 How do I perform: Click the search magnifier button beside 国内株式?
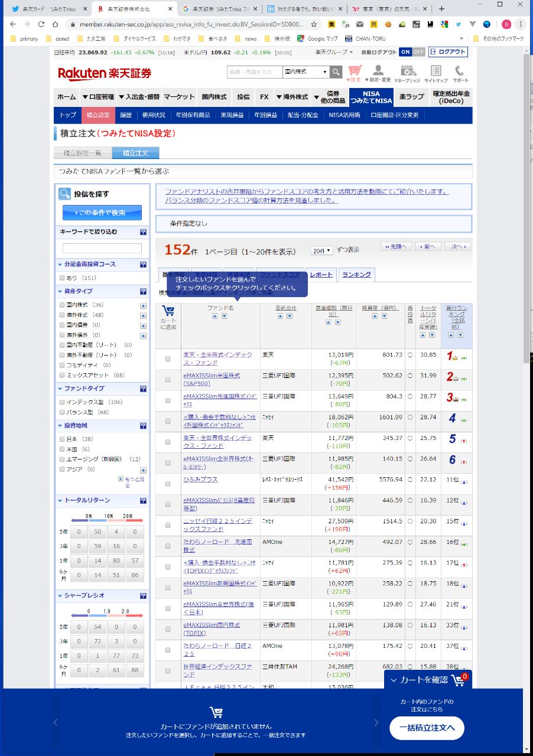[336, 72]
